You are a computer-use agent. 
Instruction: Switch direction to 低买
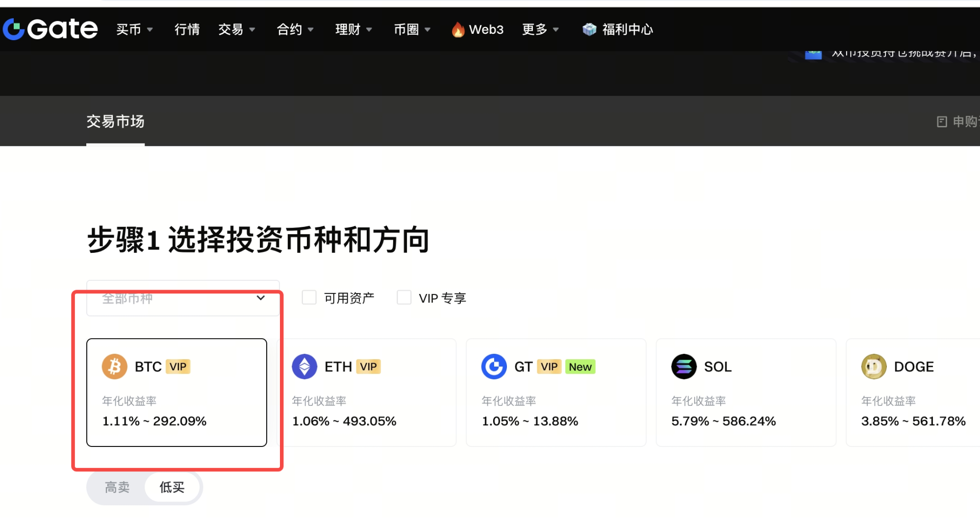[172, 487]
